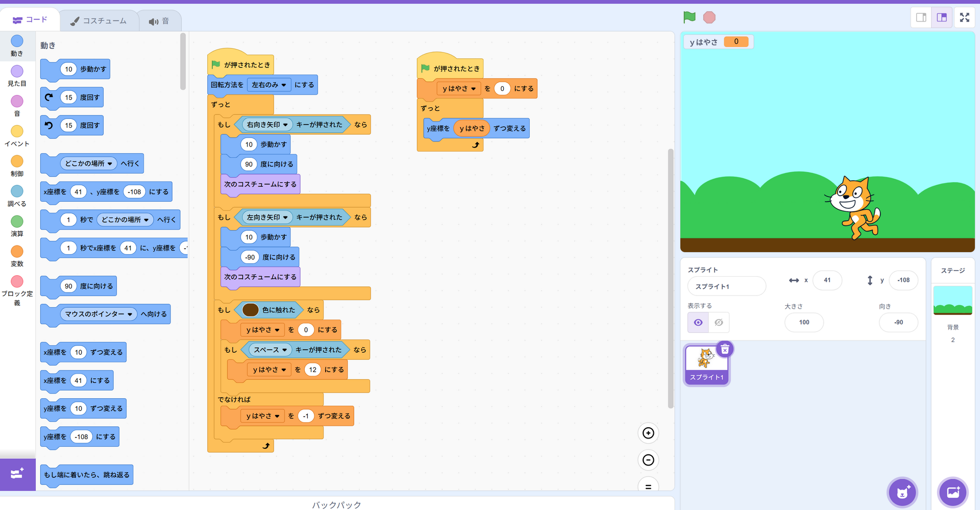Zoom out of the code workspace

coord(648,460)
